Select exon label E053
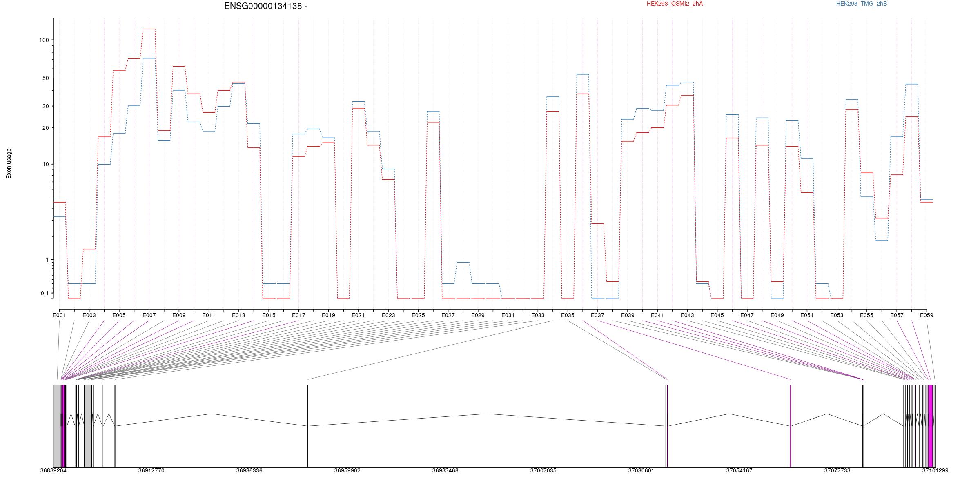 pos(837,315)
